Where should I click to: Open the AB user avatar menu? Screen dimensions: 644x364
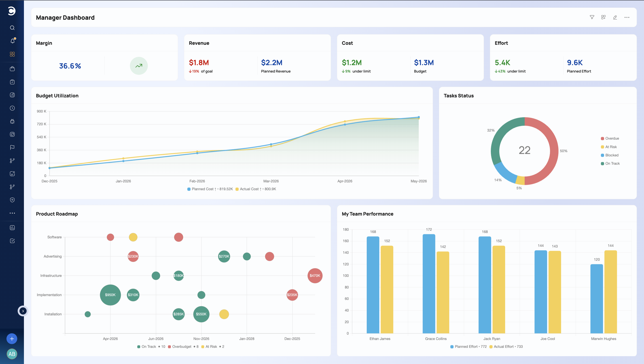click(x=12, y=354)
